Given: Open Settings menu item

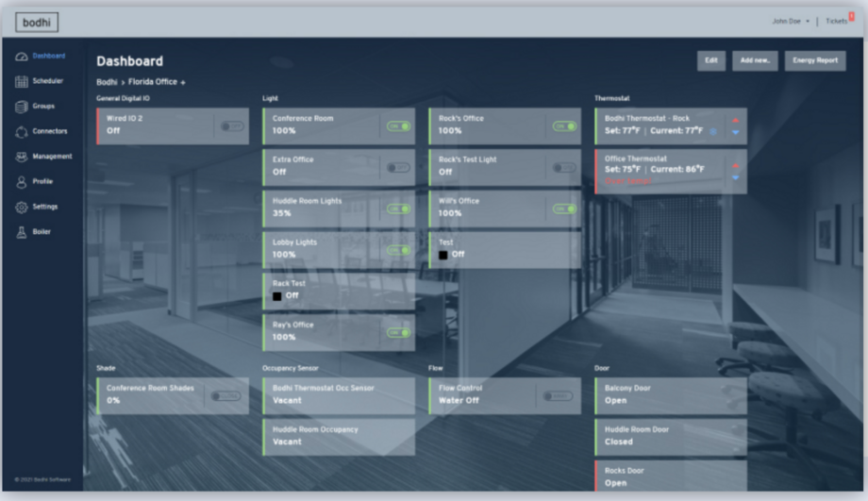Looking at the screenshot, I should (45, 207).
